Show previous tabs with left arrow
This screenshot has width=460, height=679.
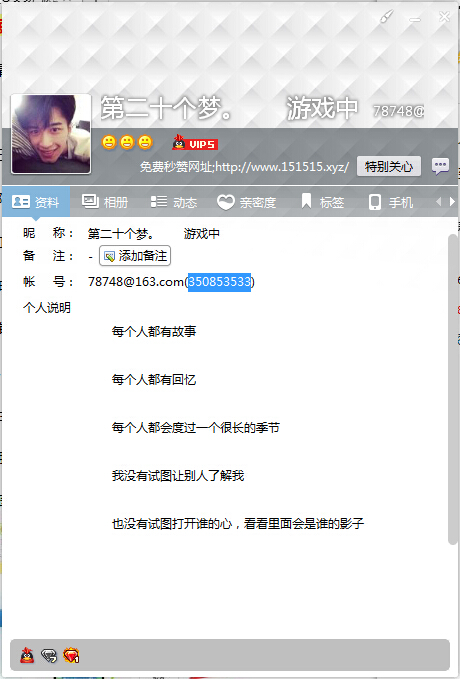438,202
